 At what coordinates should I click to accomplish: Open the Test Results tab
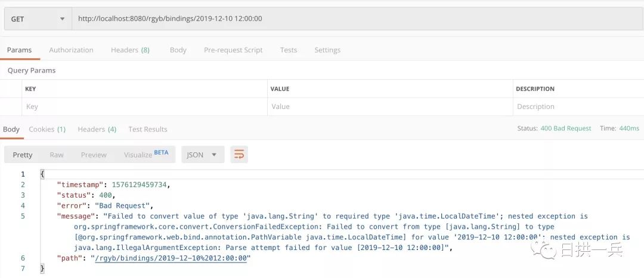point(148,129)
